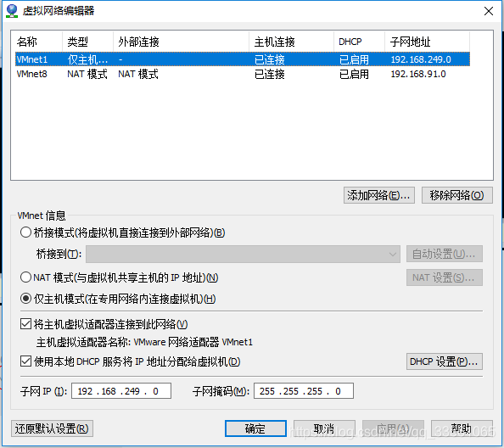504x448 pixels.
Task: Click subnet address 192.168.249.0 cell
Action: 421,59
